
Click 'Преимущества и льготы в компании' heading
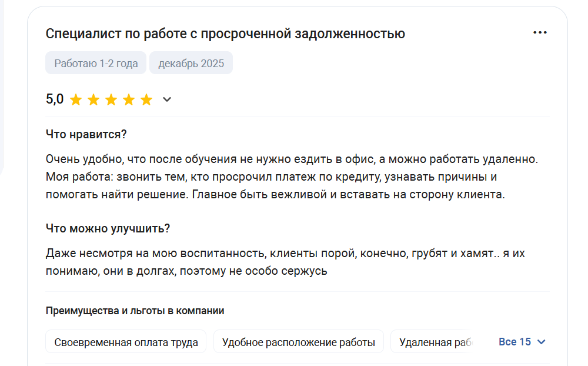(135, 311)
